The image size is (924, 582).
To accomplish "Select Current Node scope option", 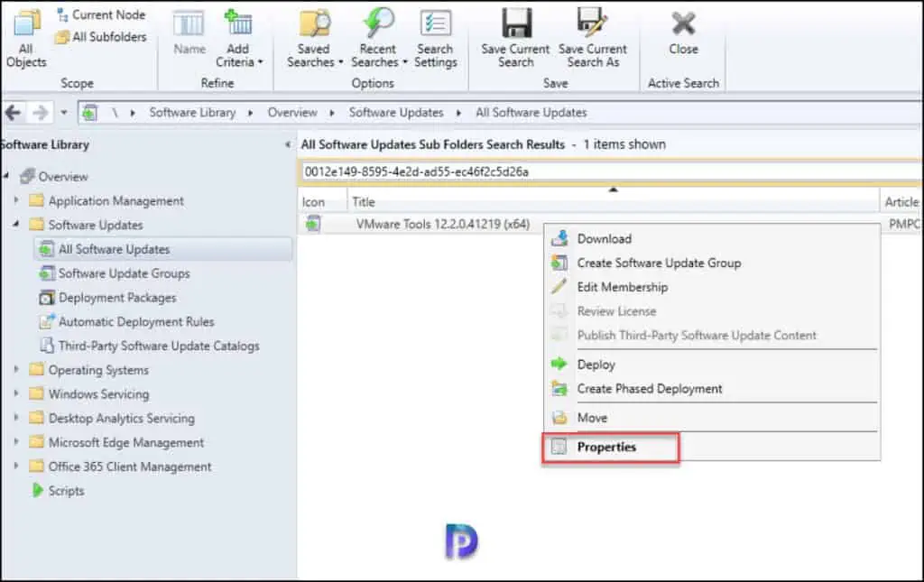I will click(x=101, y=14).
